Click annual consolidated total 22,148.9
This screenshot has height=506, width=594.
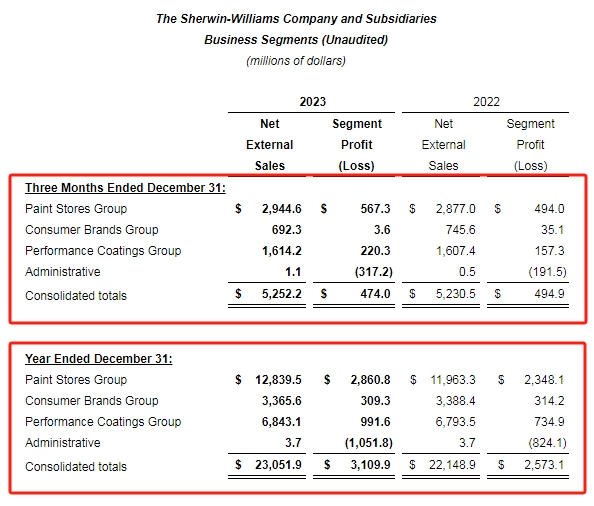[452, 465]
